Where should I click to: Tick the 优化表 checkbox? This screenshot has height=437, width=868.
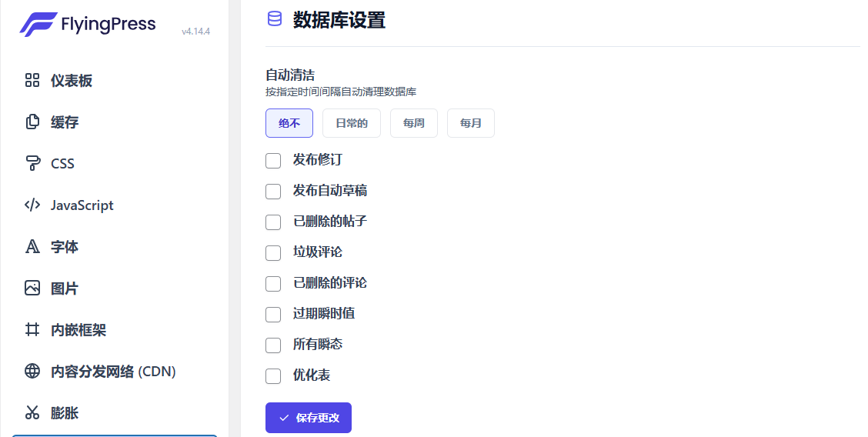(x=273, y=376)
